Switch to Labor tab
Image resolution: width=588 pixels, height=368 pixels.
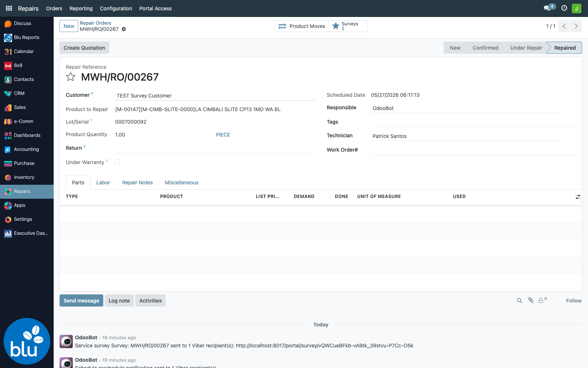click(x=103, y=183)
